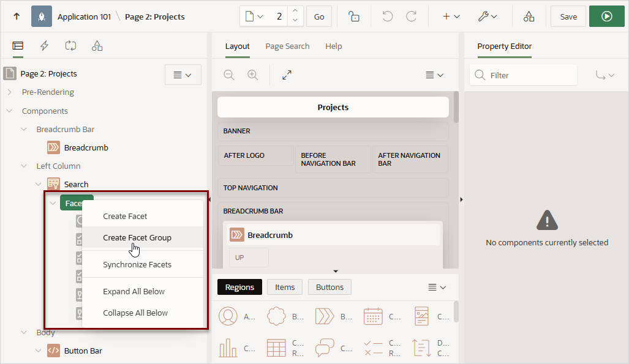629x364 pixels.
Task: Choose Create Facet Group from context menu
Action: tap(137, 238)
